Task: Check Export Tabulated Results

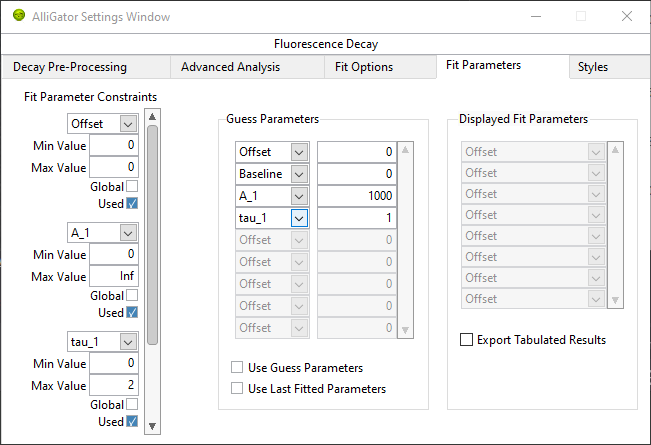Action: tap(466, 340)
